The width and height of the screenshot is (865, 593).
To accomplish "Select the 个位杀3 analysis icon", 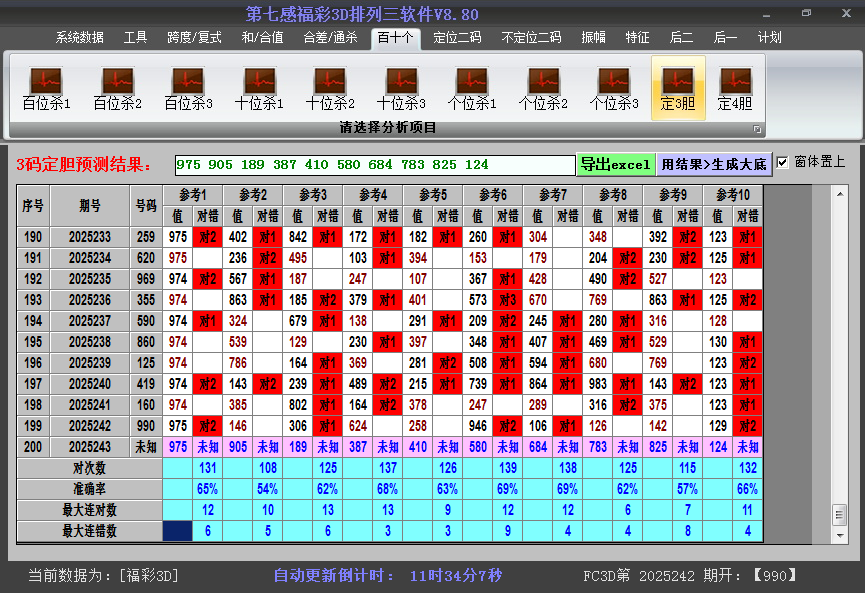I will click(x=613, y=88).
